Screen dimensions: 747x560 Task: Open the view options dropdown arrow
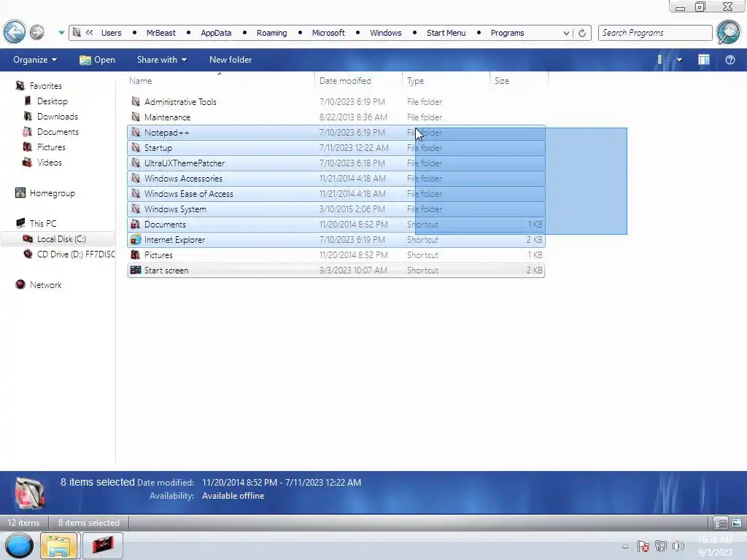(x=679, y=60)
